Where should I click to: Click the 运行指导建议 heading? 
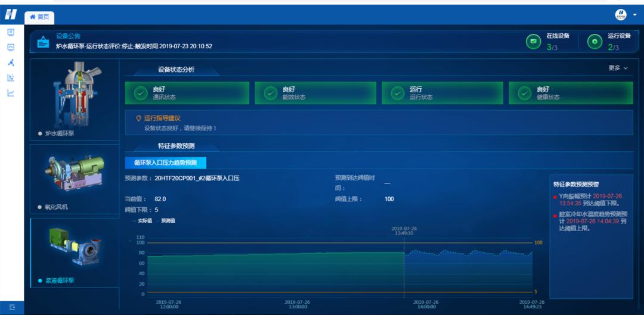pos(162,118)
